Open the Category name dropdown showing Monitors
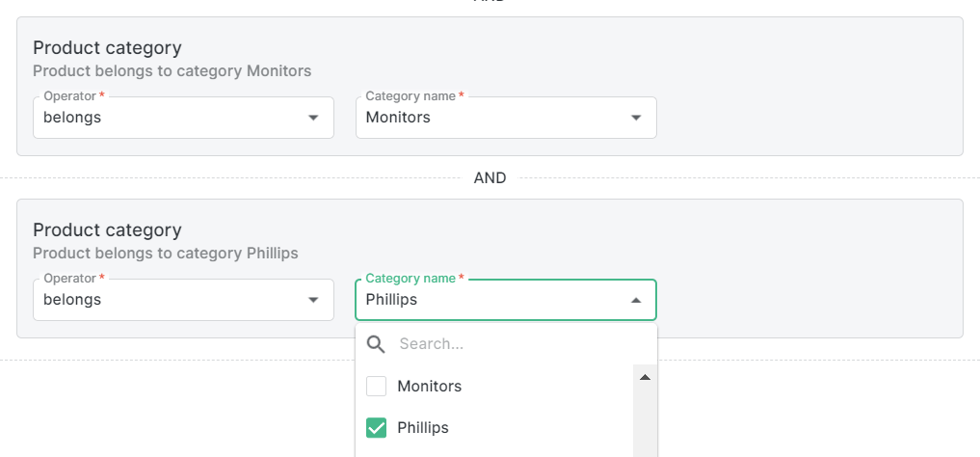Image resolution: width=980 pixels, height=457 pixels. click(x=491, y=118)
